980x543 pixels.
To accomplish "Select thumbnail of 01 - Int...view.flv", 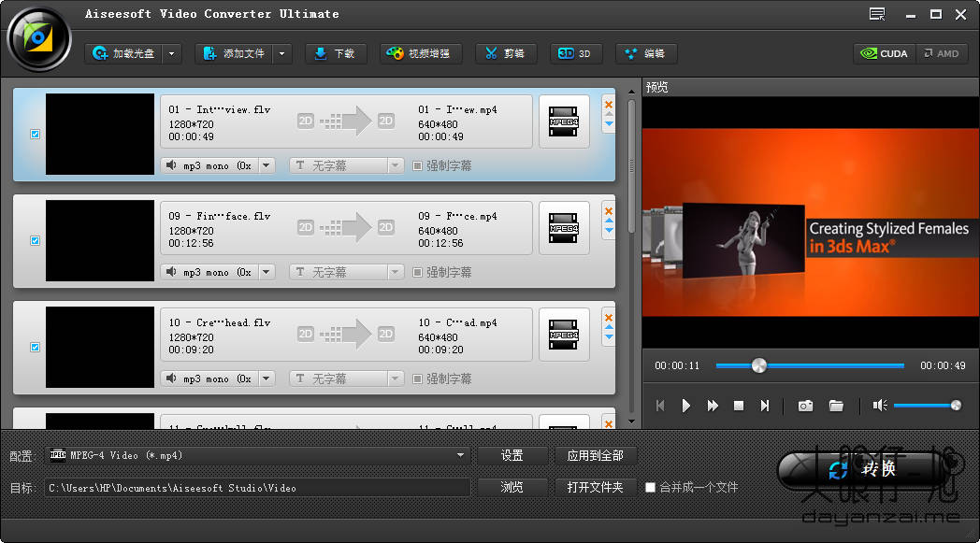I will [100, 134].
